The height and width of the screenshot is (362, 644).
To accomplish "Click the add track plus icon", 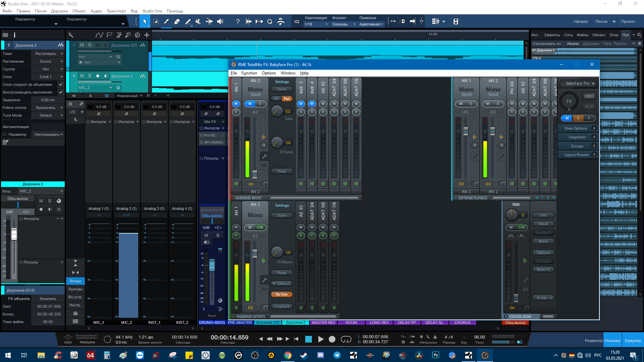I will tap(147, 35).
